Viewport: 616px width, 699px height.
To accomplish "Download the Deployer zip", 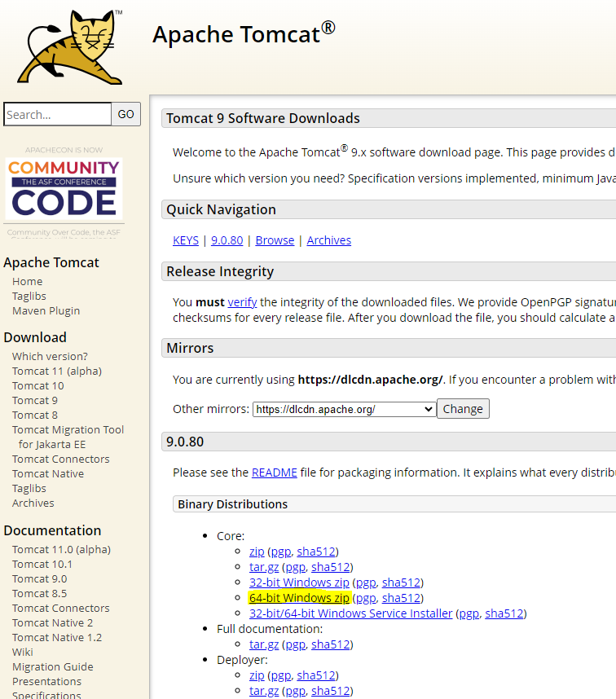I will point(257,675).
